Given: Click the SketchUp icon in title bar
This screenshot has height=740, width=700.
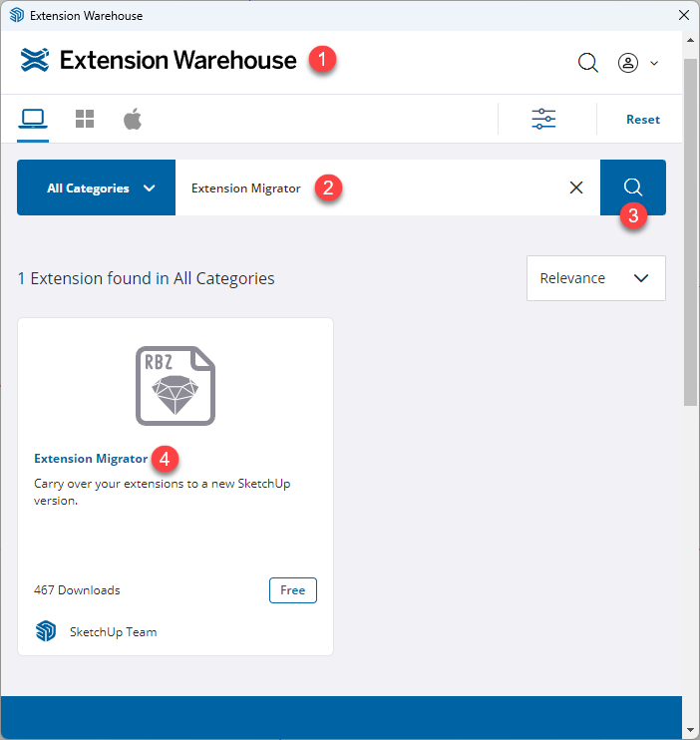Looking at the screenshot, I should pyautogui.click(x=17, y=15).
